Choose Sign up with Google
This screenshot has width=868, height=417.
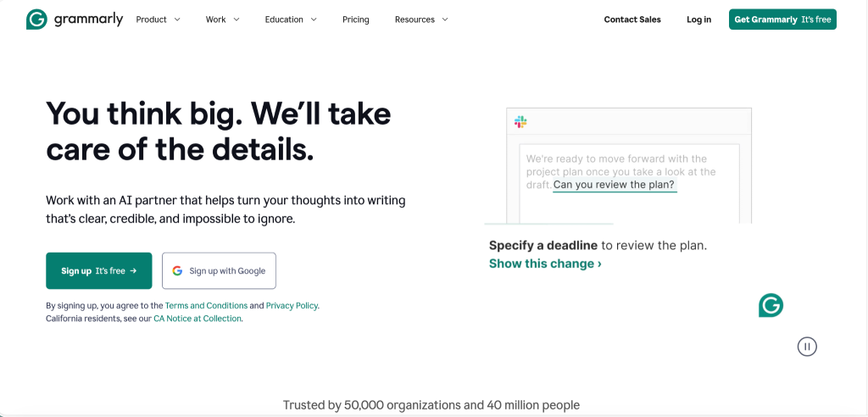tap(219, 271)
